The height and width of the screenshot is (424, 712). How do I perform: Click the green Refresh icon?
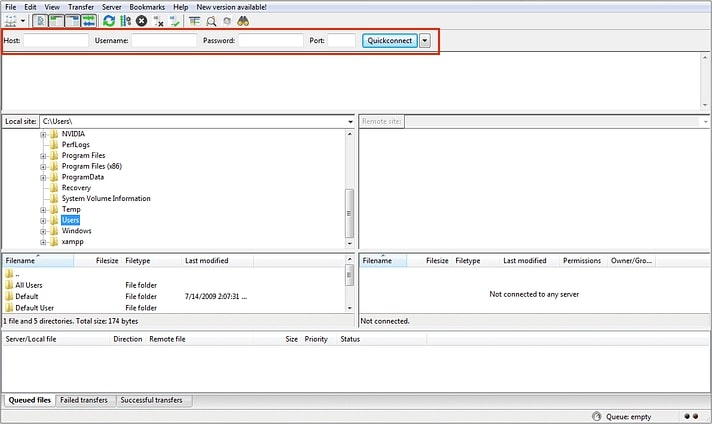[x=109, y=21]
